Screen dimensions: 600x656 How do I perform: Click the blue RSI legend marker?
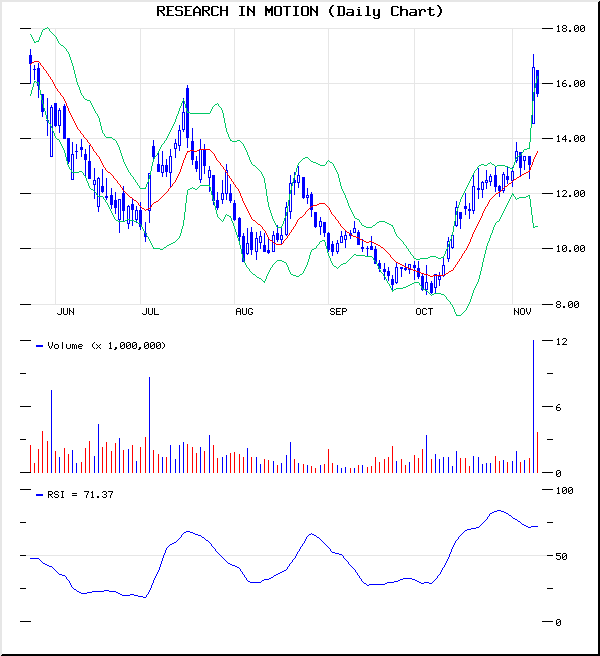[39, 494]
